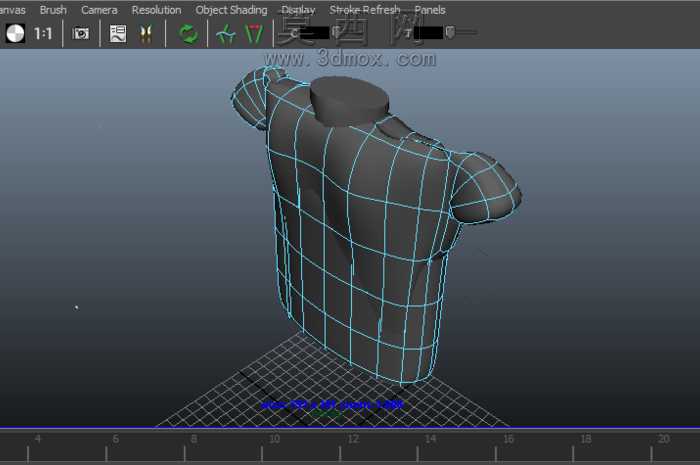
Task: Open the Resolution menu
Action: (156, 10)
